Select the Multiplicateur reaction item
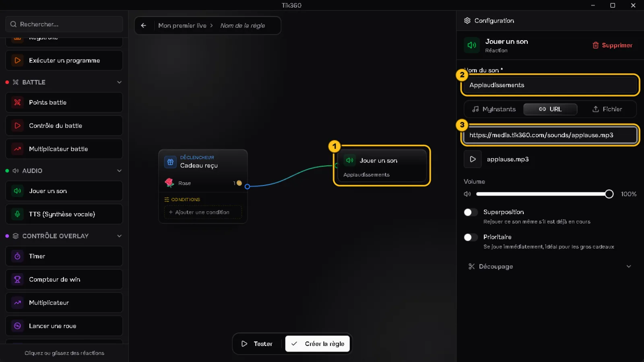This screenshot has width=644, height=362. pos(64,302)
